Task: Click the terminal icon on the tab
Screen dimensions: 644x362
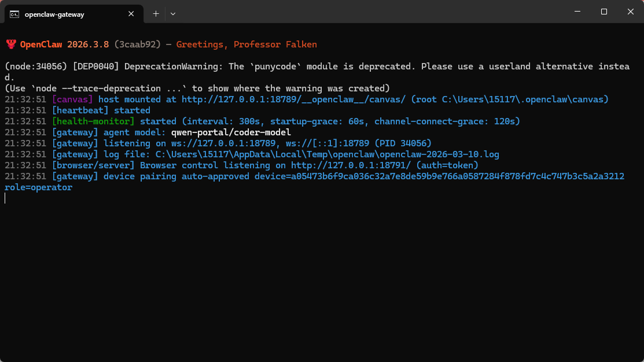Action: [14, 14]
